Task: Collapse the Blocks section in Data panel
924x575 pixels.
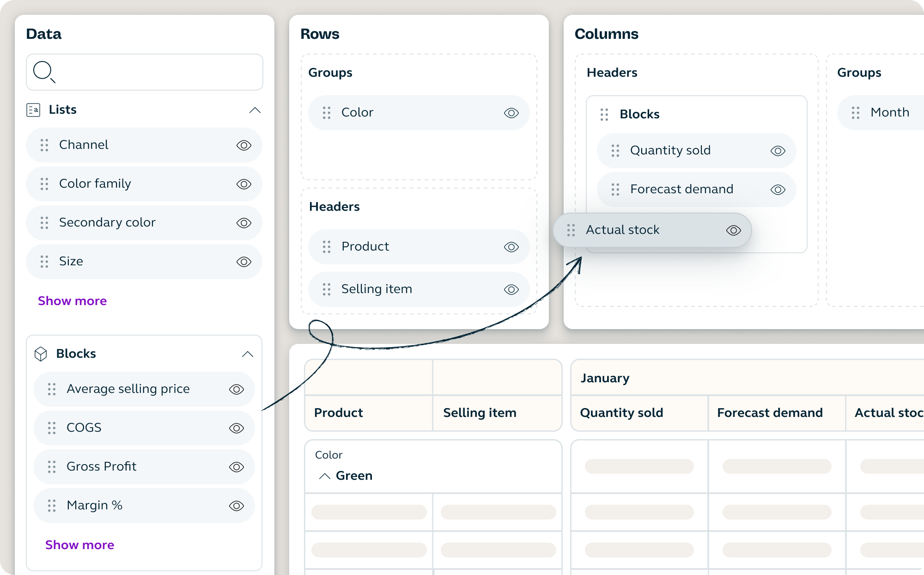Action: [x=248, y=354]
